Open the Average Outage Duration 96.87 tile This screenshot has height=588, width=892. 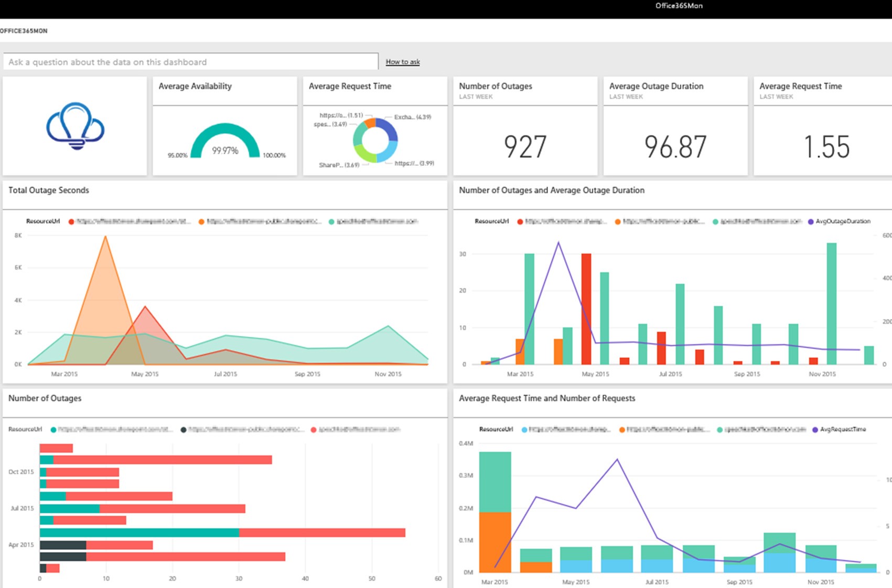(x=675, y=126)
